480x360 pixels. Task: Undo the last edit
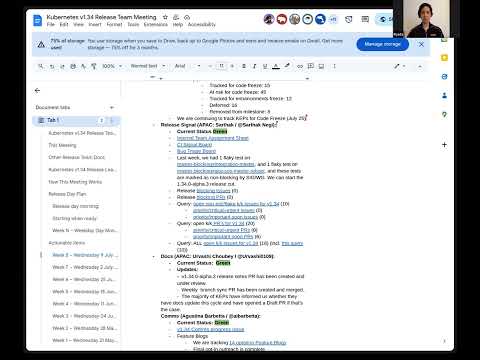[x=52, y=66]
